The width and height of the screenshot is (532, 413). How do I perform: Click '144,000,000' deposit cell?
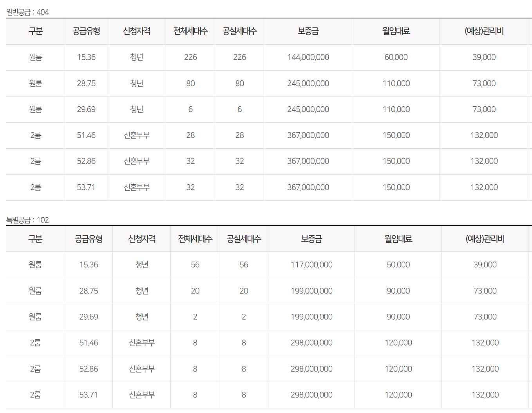pos(308,57)
